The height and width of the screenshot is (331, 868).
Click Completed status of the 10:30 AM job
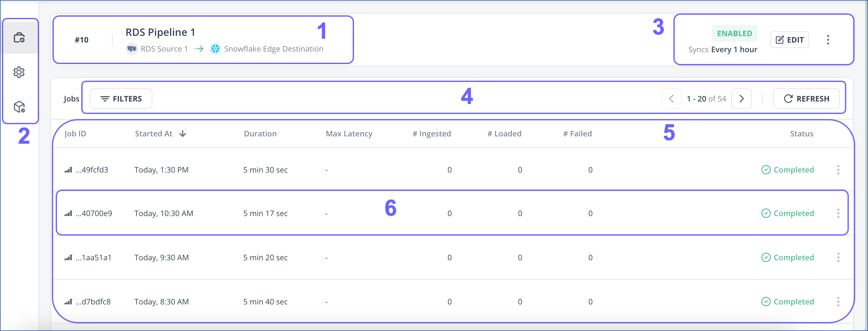pos(787,214)
